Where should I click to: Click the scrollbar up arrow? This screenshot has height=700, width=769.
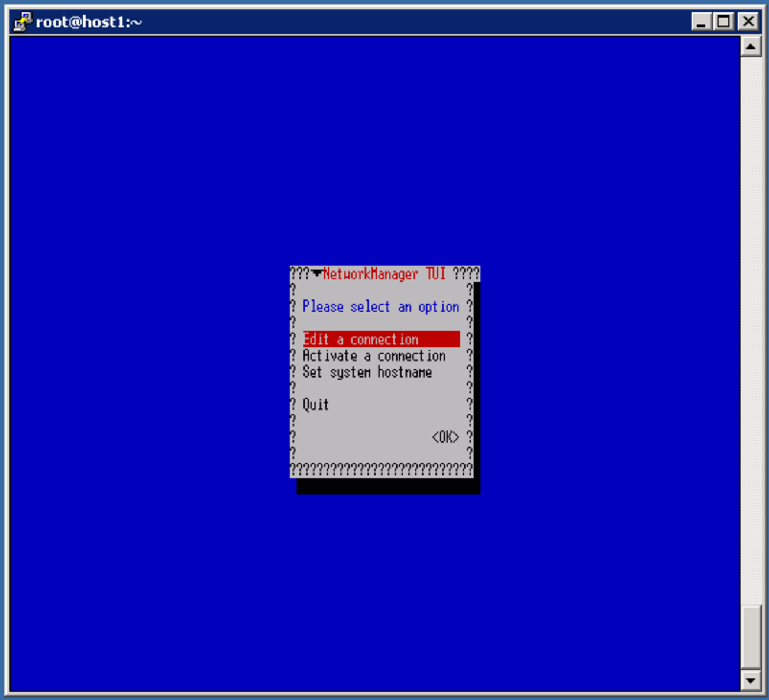[751, 46]
